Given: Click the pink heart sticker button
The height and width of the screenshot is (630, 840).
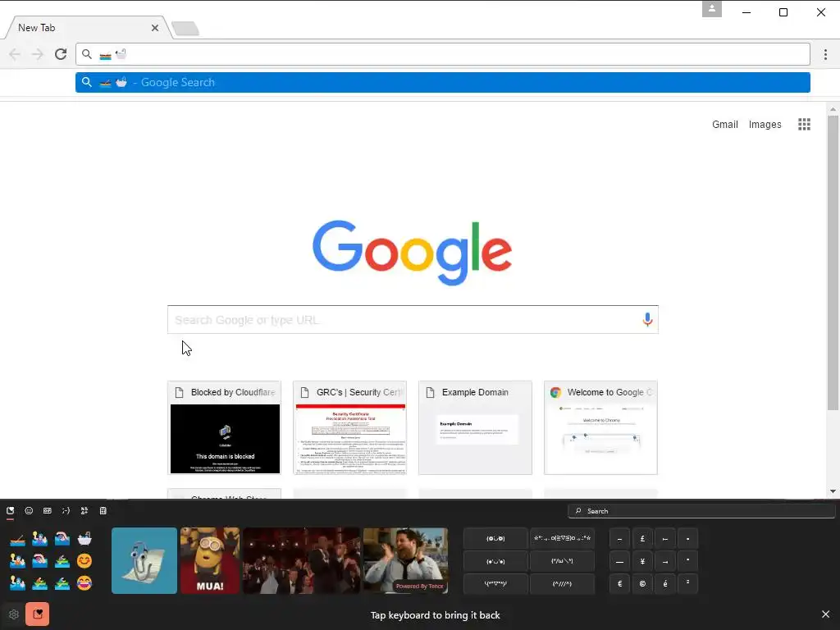Looking at the screenshot, I should 38,614.
